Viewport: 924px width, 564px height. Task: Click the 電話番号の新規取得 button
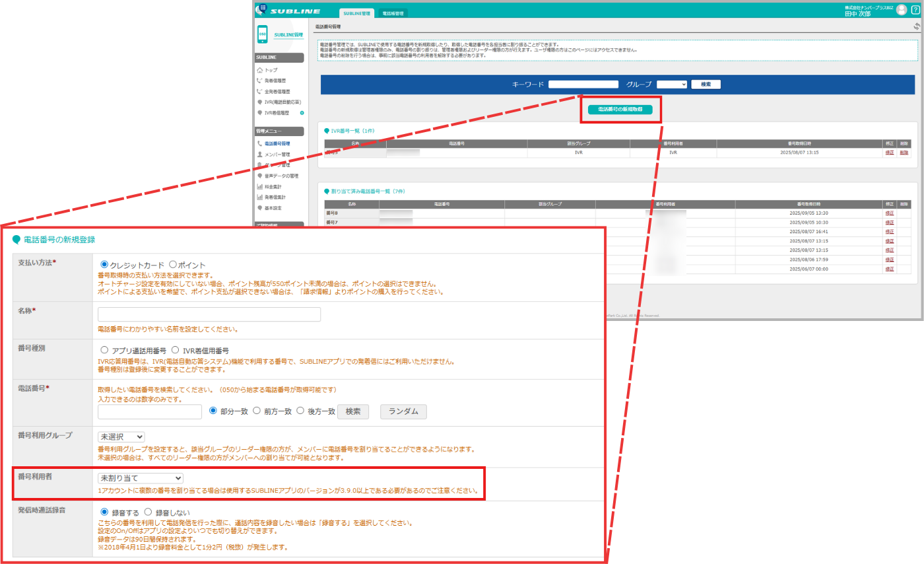click(x=620, y=110)
